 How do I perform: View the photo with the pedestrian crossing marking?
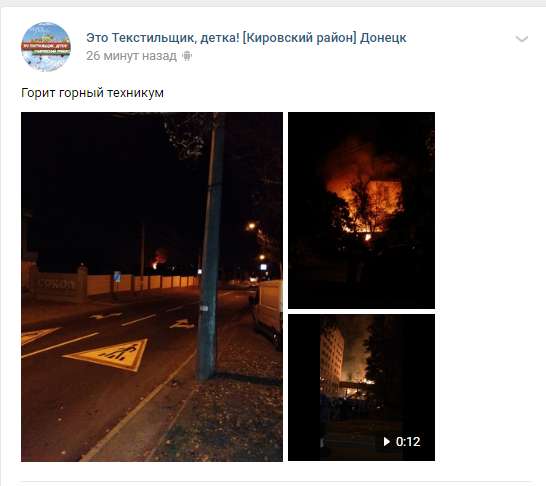click(152, 287)
